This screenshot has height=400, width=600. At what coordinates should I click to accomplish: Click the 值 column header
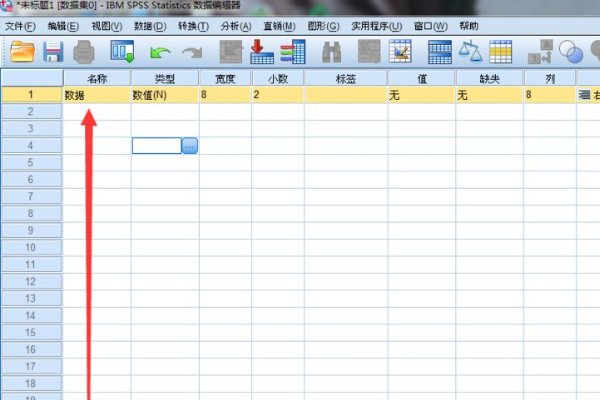click(x=422, y=78)
